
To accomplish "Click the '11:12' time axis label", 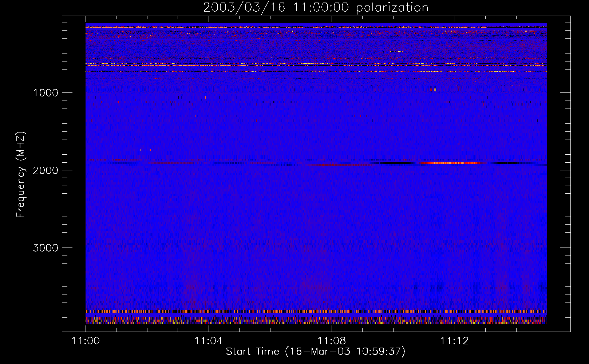I will pos(455,341).
